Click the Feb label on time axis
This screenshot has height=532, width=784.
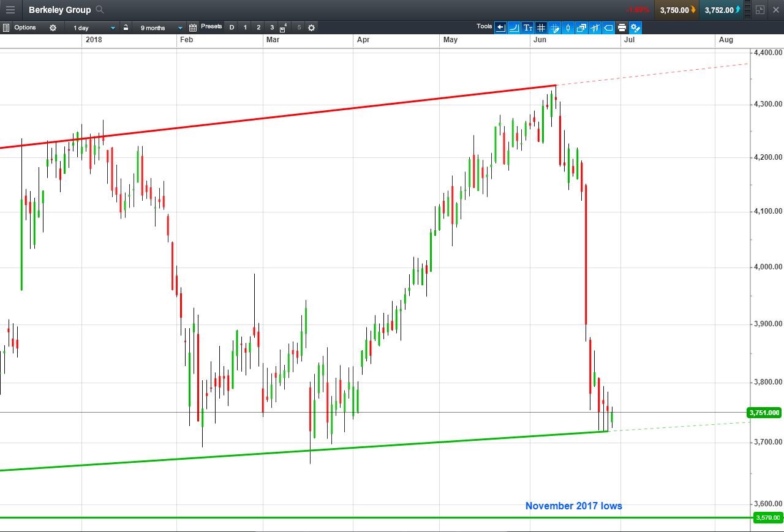(x=186, y=40)
